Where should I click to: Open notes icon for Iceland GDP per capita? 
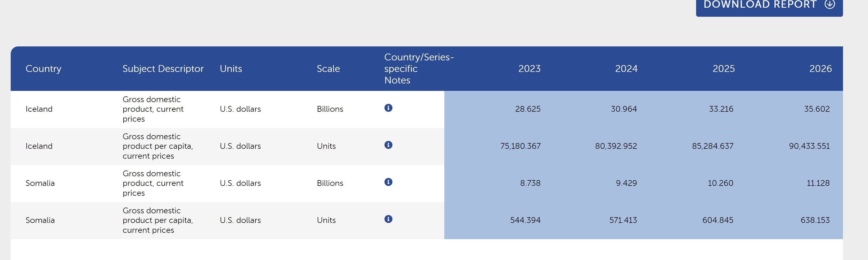click(x=388, y=145)
